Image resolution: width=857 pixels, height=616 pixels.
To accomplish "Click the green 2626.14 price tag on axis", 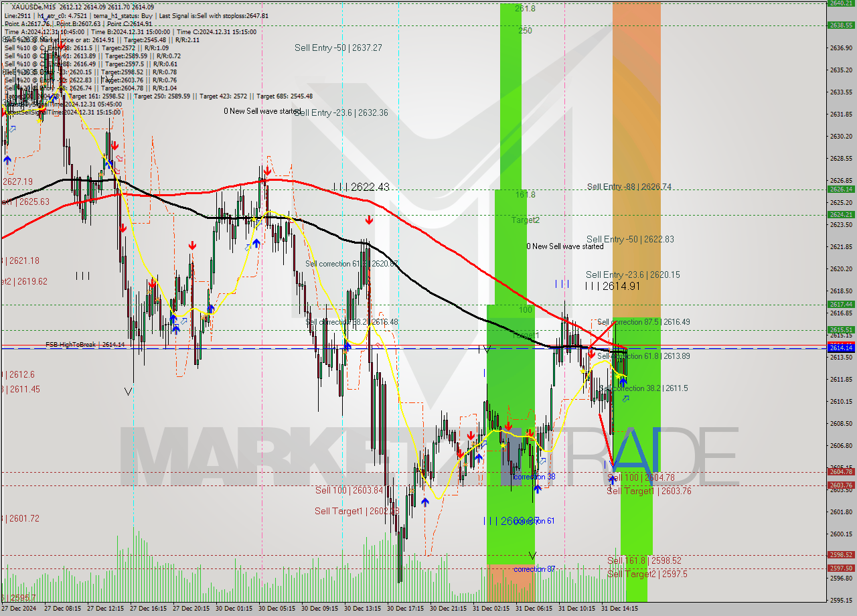I will click(841, 189).
